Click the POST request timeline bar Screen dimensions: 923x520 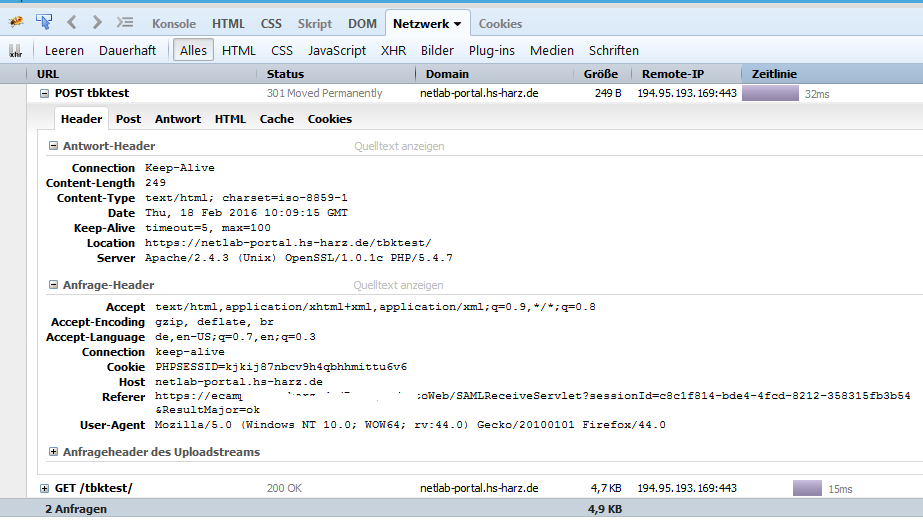(769, 94)
